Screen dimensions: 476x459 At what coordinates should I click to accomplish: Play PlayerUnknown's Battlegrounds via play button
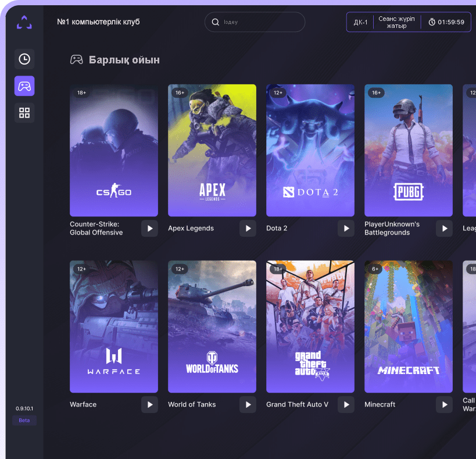tap(445, 229)
